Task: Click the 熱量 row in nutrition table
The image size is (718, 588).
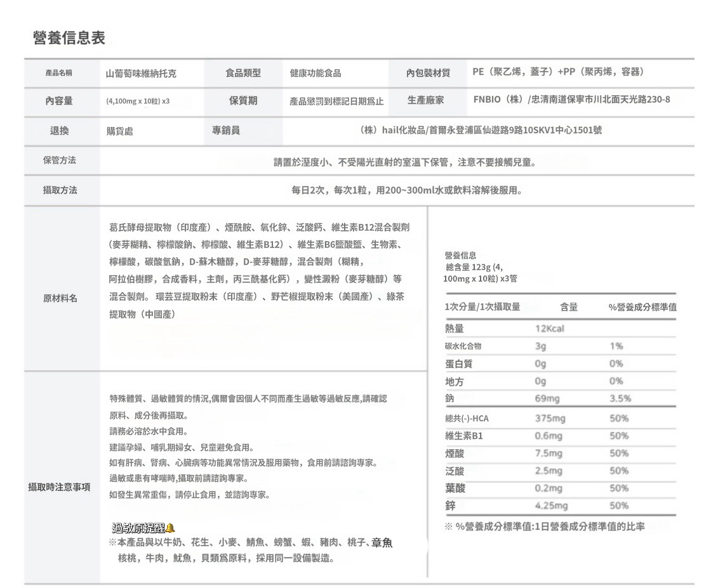Action: (560, 329)
